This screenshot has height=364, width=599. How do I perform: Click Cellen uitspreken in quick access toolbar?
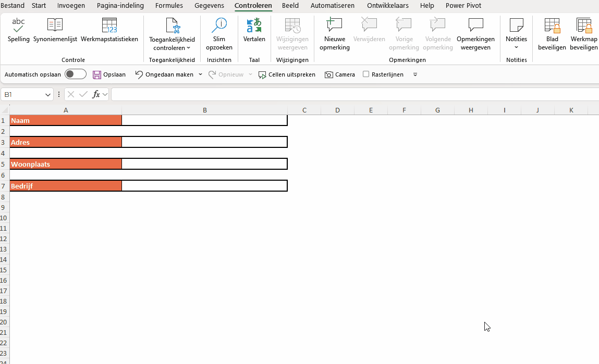[x=287, y=74]
